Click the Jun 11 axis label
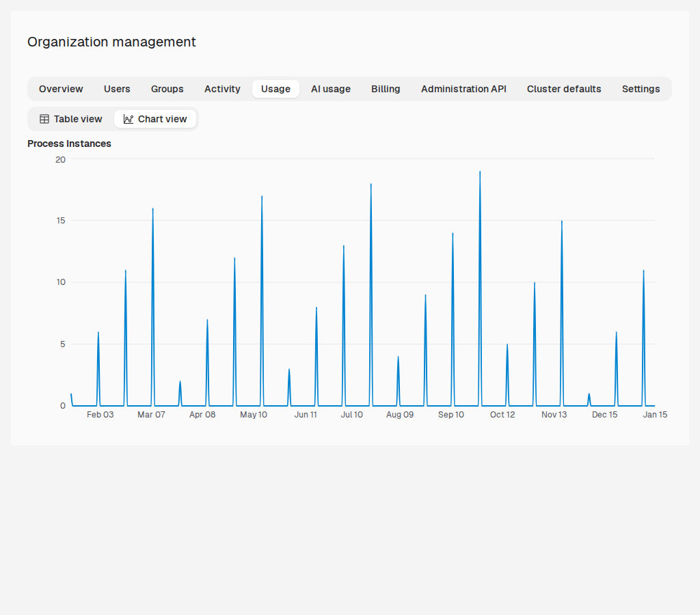Screen dimensions: 700x615 pyautogui.click(x=306, y=415)
